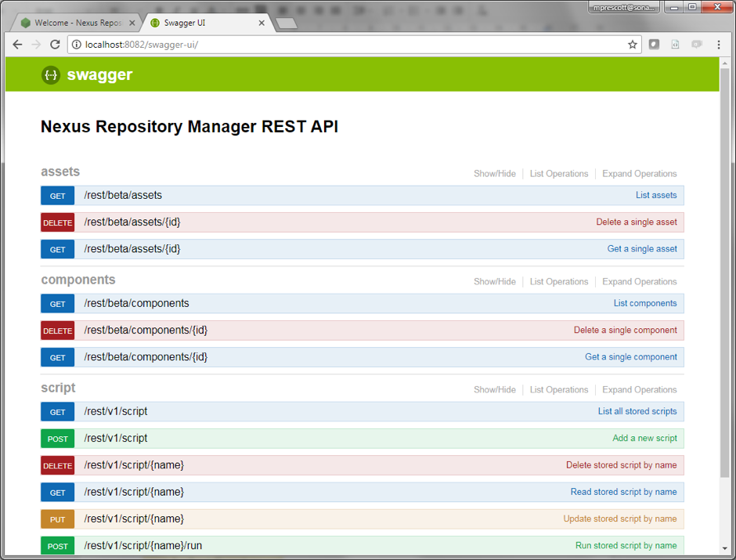This screenshot has width=736, height=560.
Task: Expand the components section heading
Action: (78, 280)
